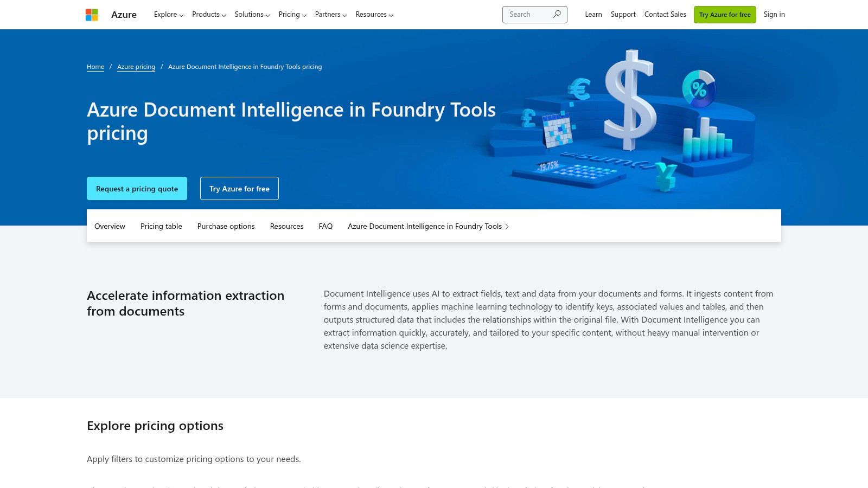868x488 pixels.
Task: Expand the Resources header menu
Action: (x=374, y=15)
